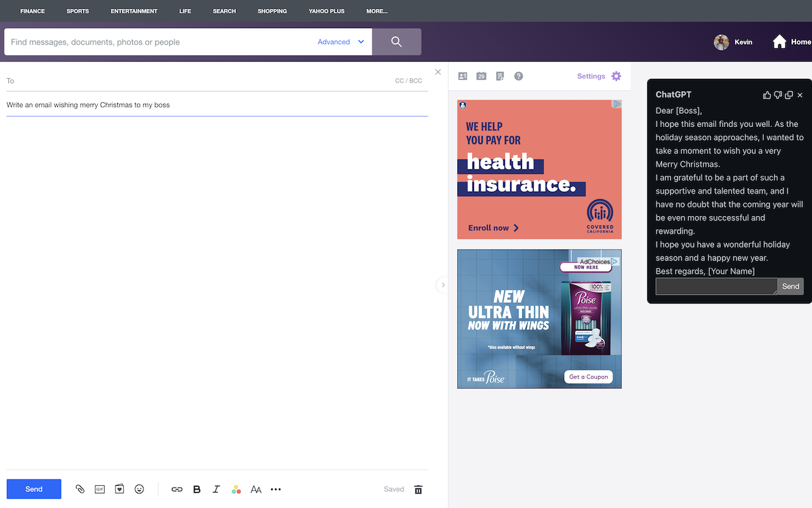This screenshot has height=508, width=812.
Task: Open the Advanced search dropdown
Action: click(x=341, y=42)
